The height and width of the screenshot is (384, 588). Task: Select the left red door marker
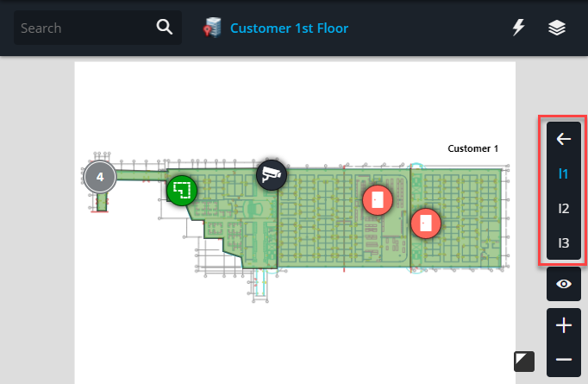[377, 199]
